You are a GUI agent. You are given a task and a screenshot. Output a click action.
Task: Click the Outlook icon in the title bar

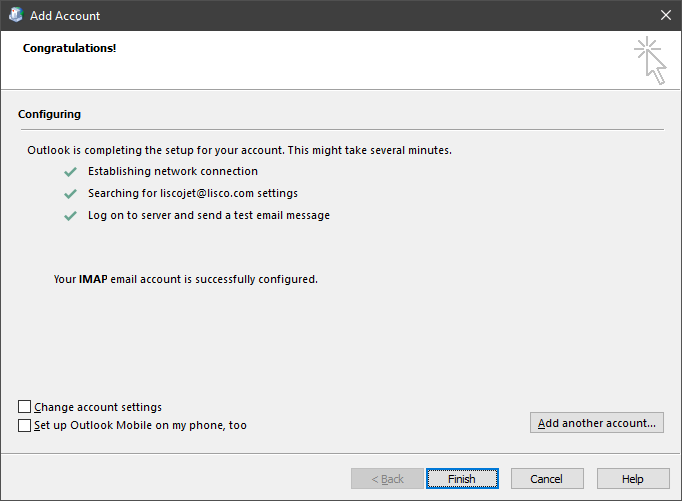point(16,15)
